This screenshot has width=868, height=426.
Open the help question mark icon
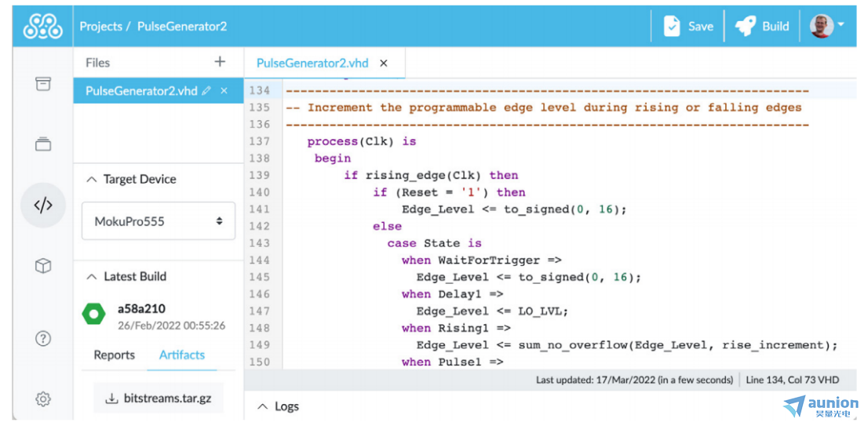tap(43, 339)
